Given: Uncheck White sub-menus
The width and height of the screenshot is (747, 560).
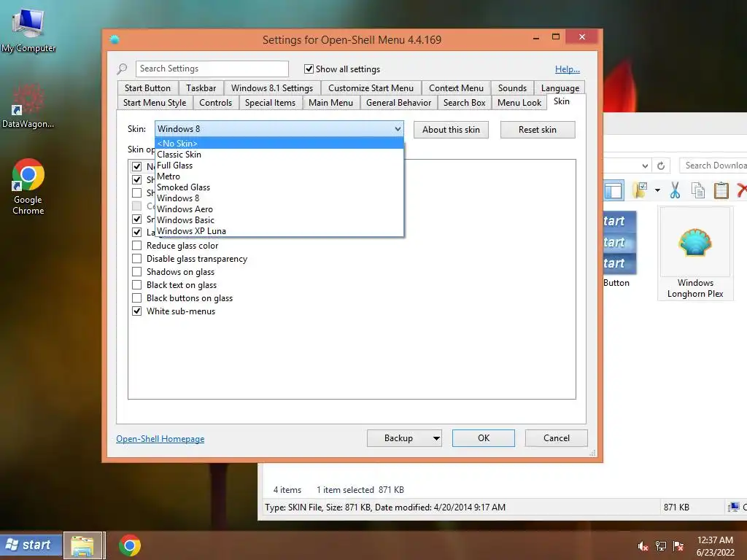Looking at the screenshot, I should point(136,311).
